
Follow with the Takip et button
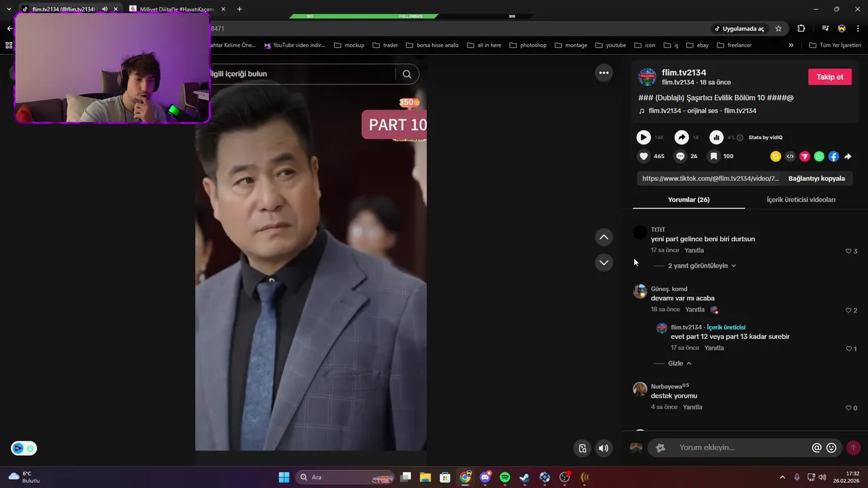pos(829,77)
